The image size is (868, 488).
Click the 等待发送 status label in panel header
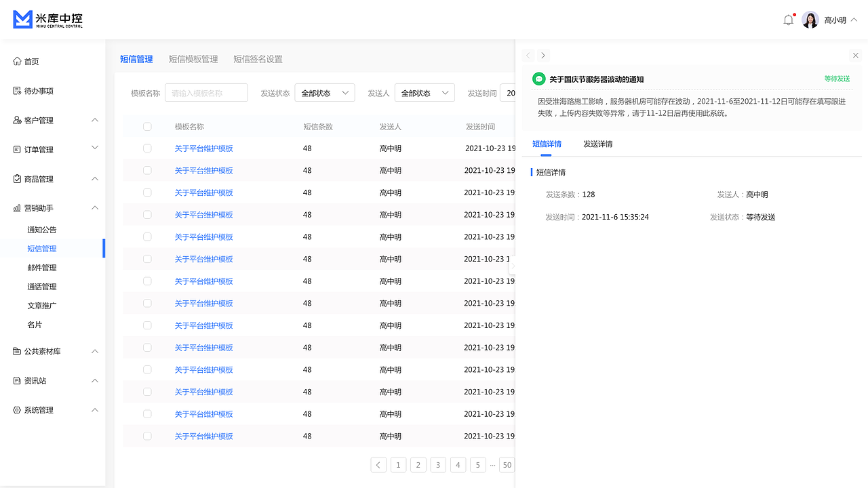[837, 79]
